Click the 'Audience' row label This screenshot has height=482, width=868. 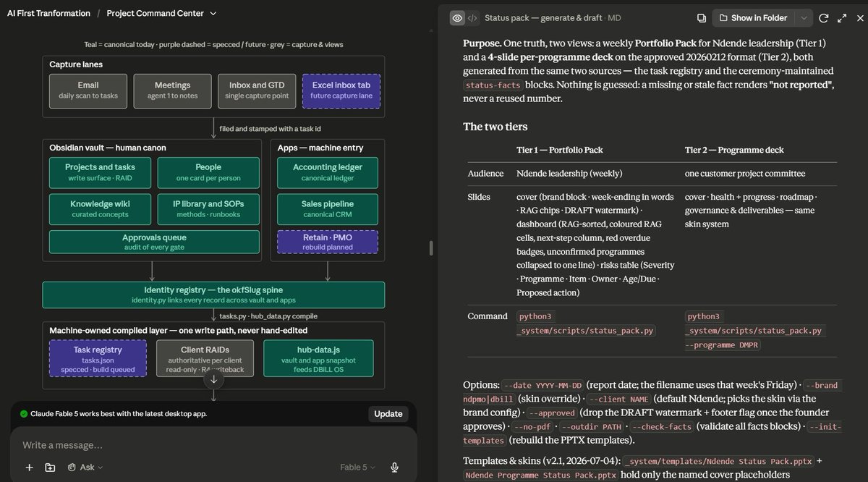tap(487, 174)
